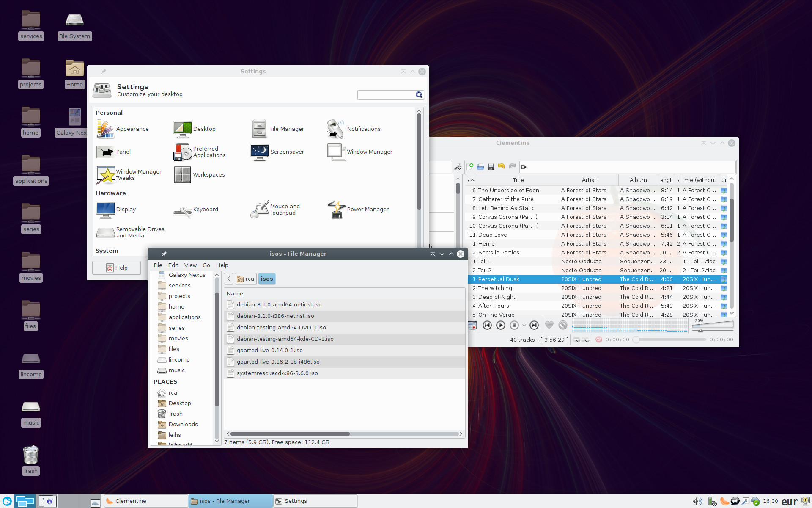Screen dimensions: 812x508
Task: Switch to Clementine in the taskbar
Action: point(146,501)
